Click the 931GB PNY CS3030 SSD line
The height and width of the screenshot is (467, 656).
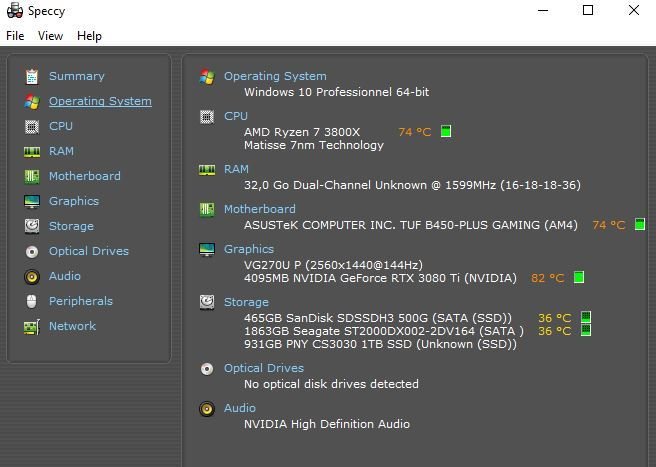click(x=380, y=344)
